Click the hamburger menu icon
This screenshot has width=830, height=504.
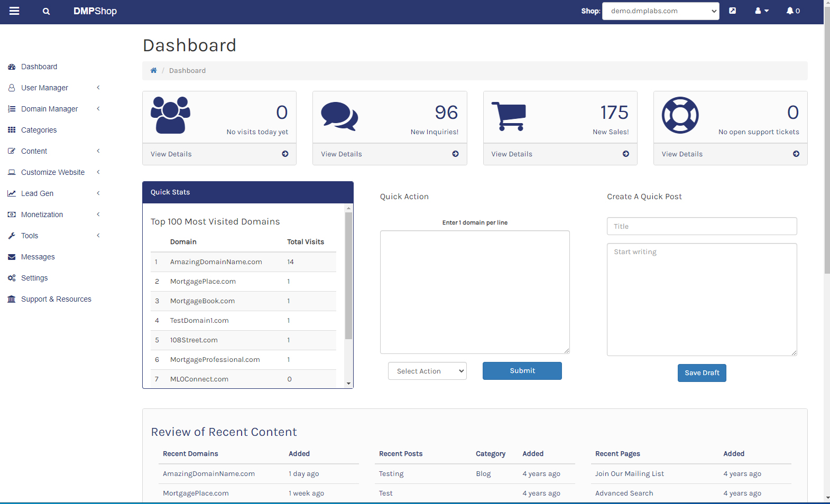click(14, 11)
